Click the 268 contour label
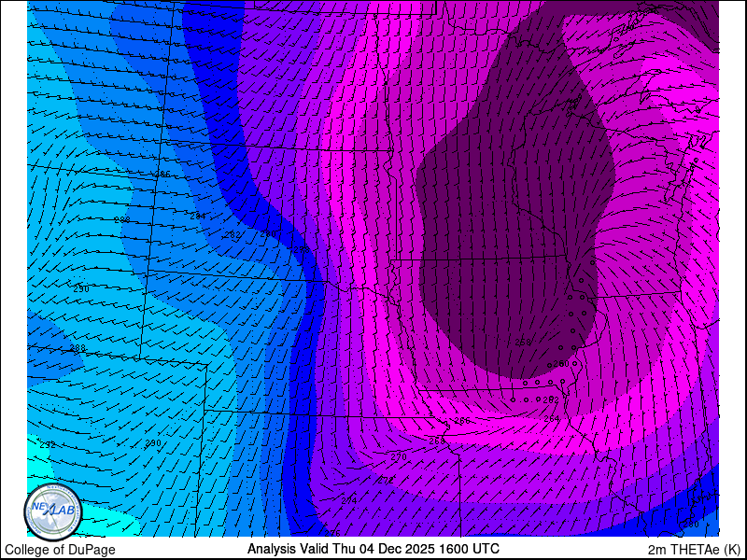The width and height of the screenshot is (747, 560). (437, 441)
